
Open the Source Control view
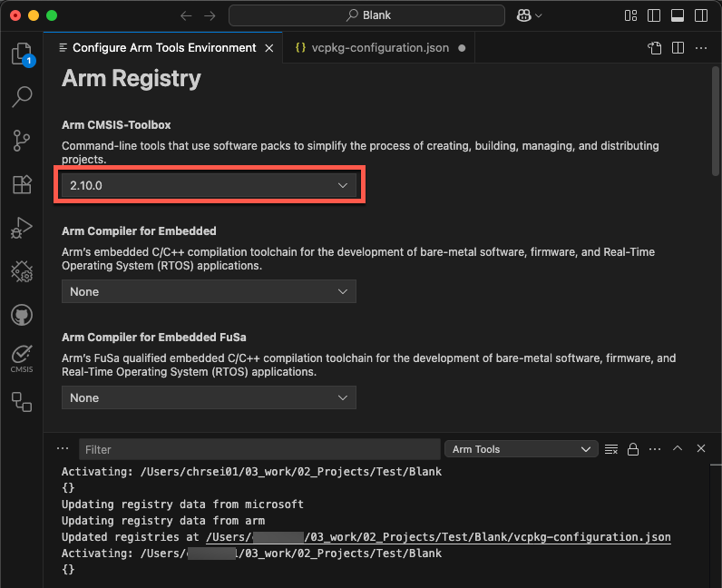pos(22,141)
